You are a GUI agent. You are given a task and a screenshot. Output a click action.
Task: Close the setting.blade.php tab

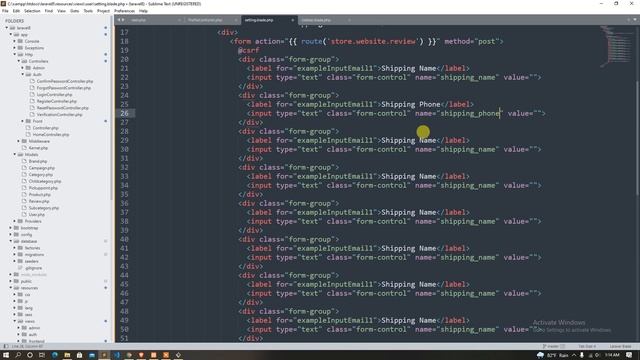click(292, 20)
